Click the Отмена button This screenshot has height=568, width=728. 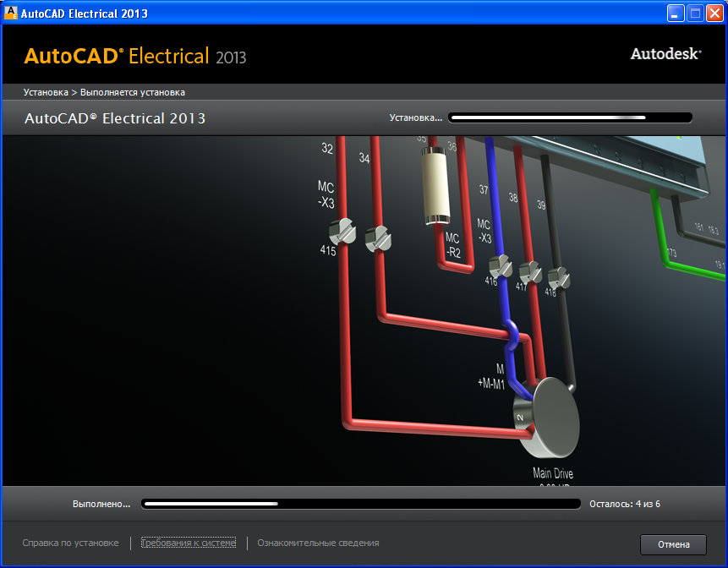[x=673, y=544]
